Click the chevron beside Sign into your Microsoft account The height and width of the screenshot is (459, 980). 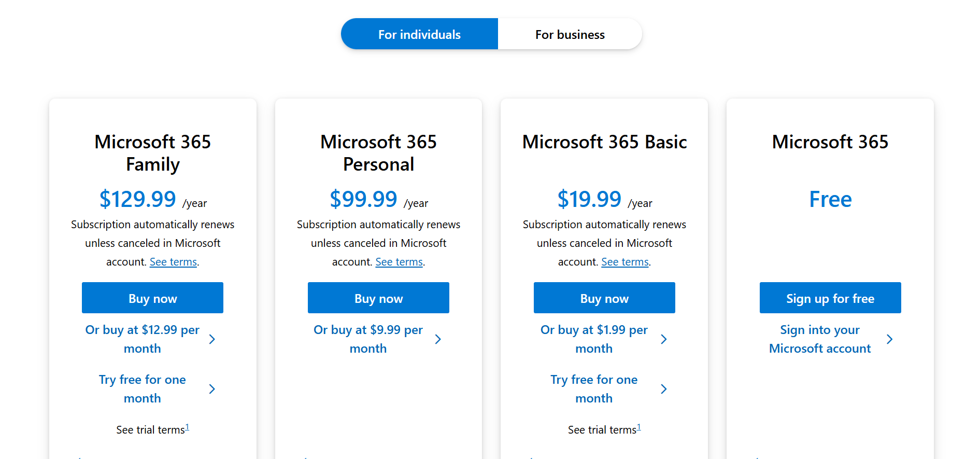pos(890,339)
